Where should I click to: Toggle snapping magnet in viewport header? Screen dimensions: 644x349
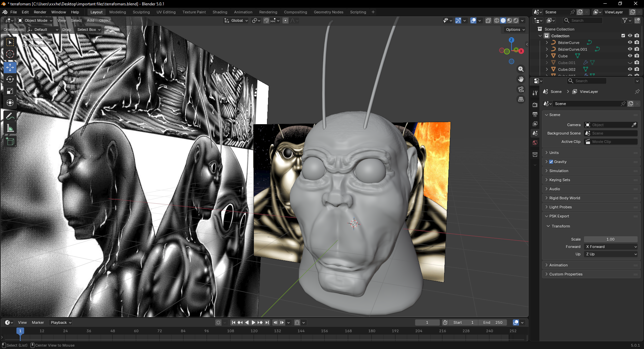tap(266, 20)
